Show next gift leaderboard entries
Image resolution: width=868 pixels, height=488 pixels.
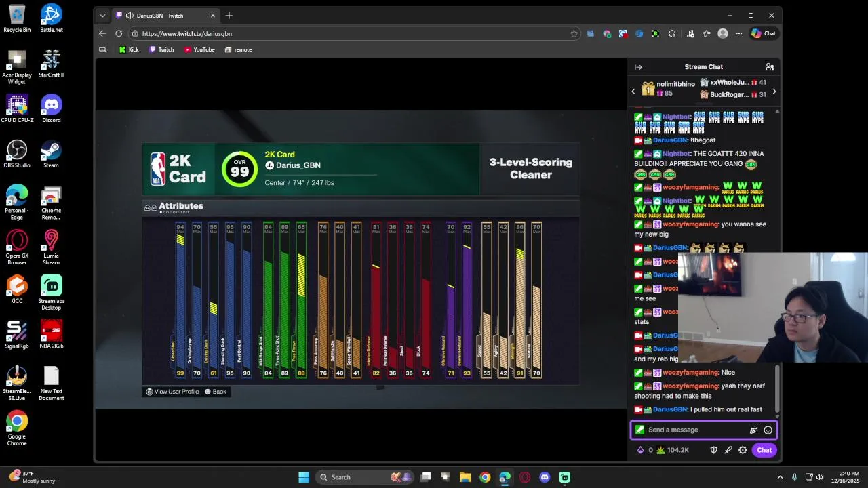[x=774, y=91]
